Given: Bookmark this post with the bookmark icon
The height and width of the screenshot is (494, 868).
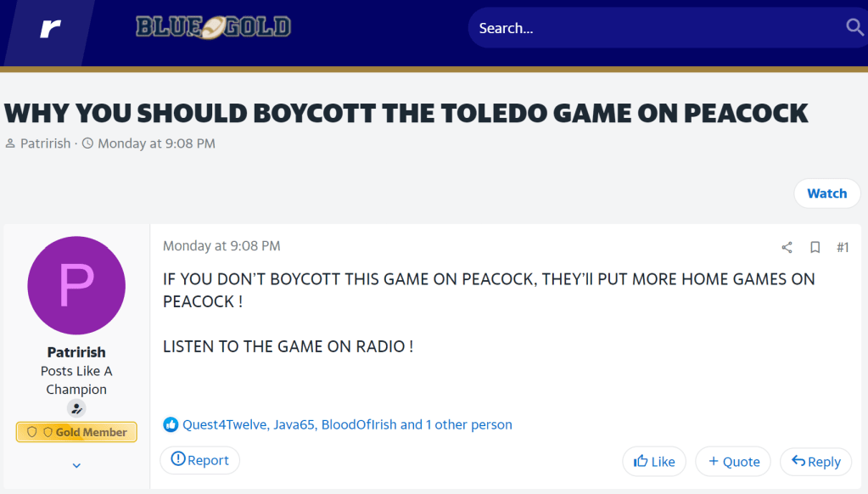Looking at the screenshot, I should point(815,248).
